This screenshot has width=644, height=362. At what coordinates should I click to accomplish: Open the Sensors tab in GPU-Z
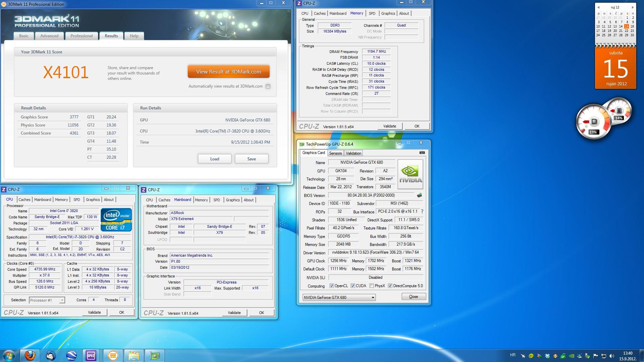[335, 153]
